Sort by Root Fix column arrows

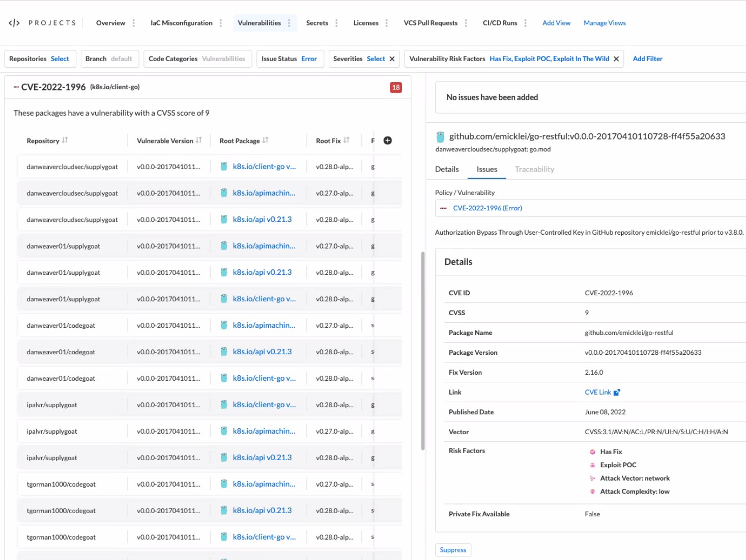[346, 141]
